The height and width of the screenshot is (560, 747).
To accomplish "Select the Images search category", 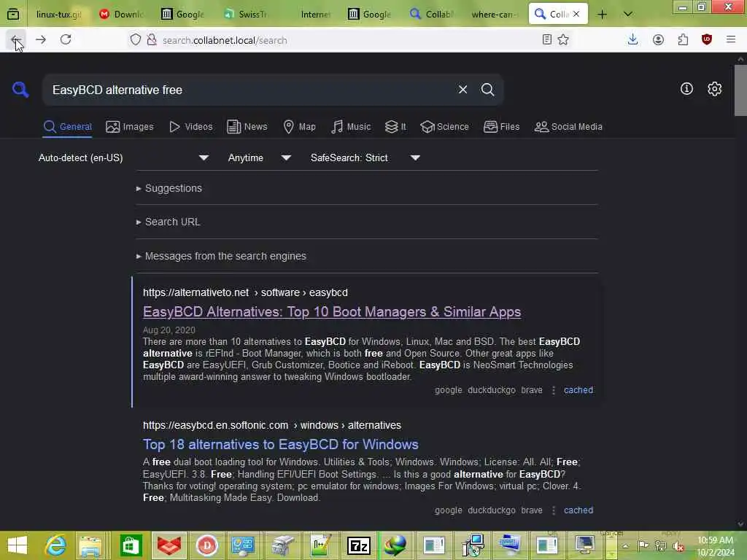I will click(x=130, y=127).
